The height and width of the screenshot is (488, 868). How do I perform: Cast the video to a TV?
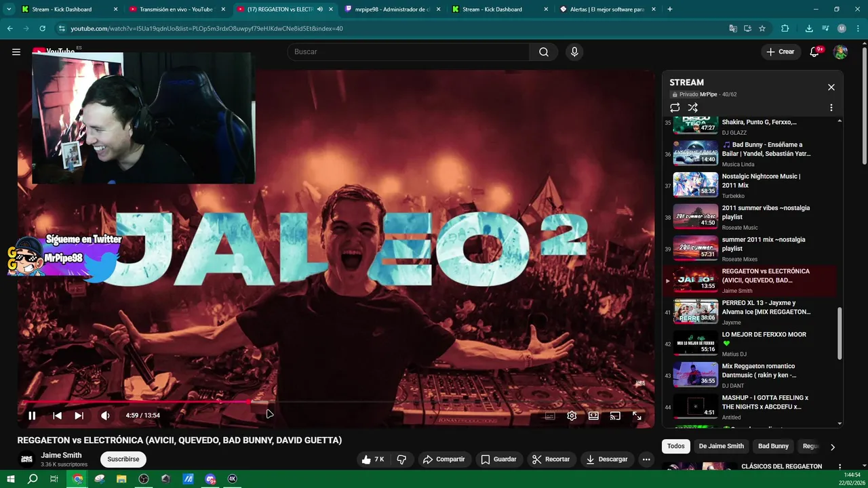pyautogui.click(x=615, y=415)
